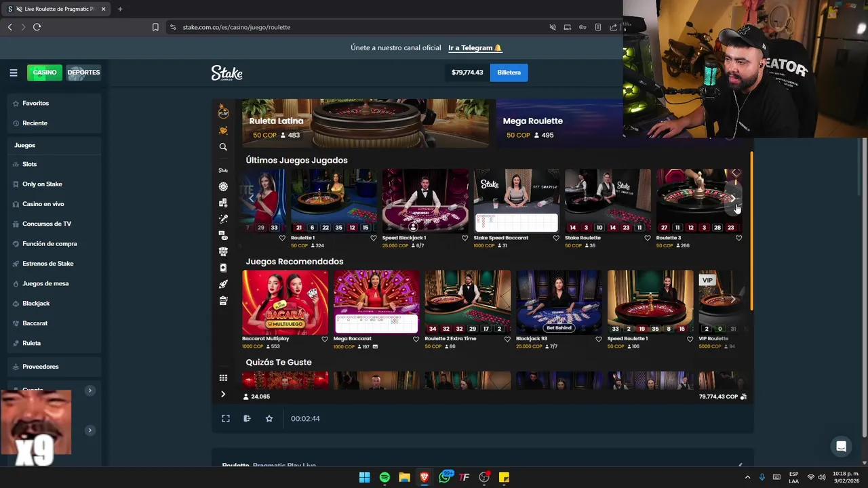Open Stake Roulette game thumbnail

click(608, 201)
